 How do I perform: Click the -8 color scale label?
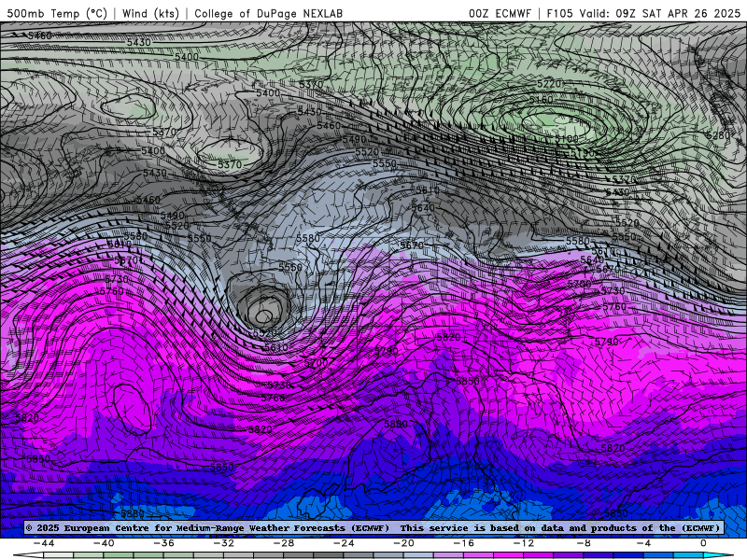click(585, 543)
